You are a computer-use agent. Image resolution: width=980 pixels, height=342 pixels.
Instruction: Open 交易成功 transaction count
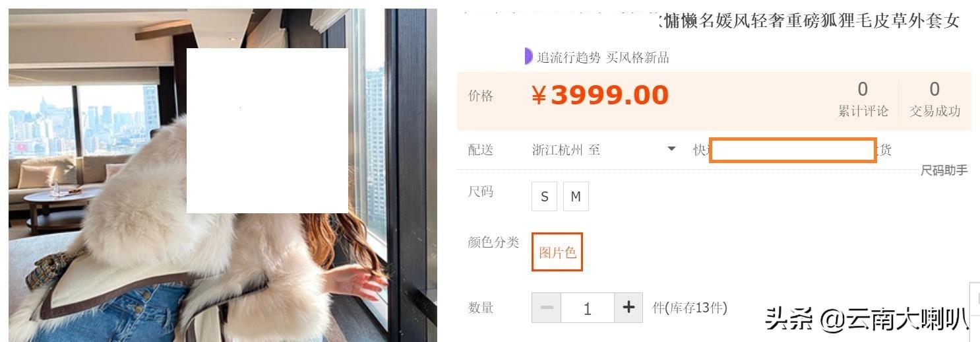click(x=934, y=100)
